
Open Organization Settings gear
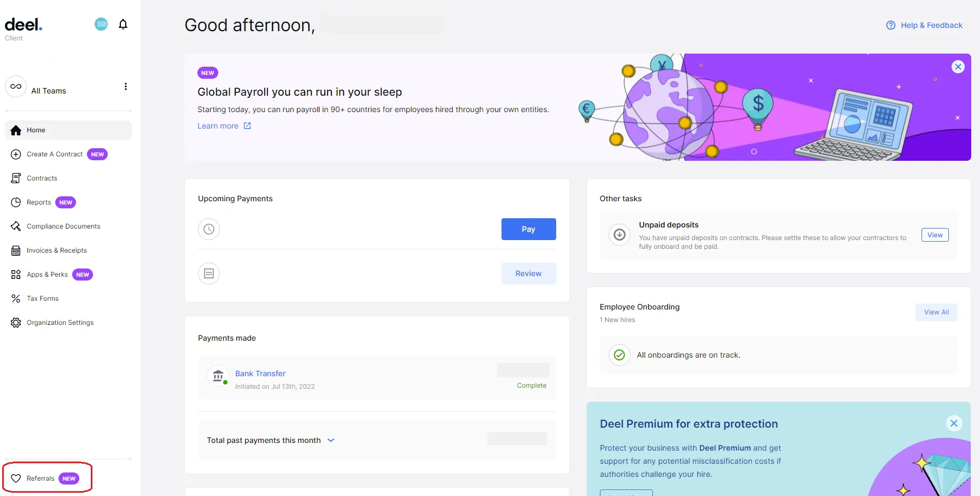[16, 323]
